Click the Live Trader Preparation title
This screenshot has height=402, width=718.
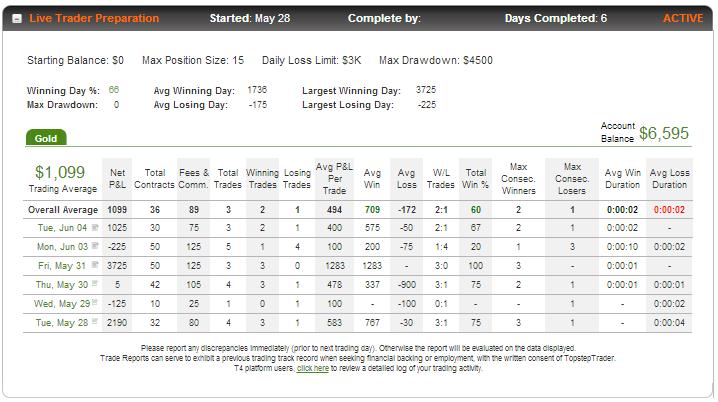pyautogui.click(x=94, y=18)
